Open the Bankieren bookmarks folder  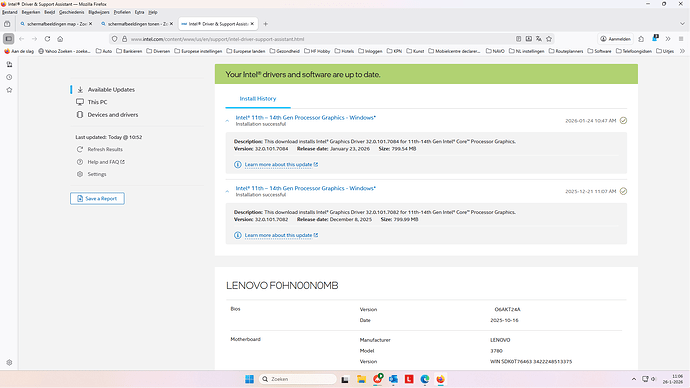(x=129, y=51)
